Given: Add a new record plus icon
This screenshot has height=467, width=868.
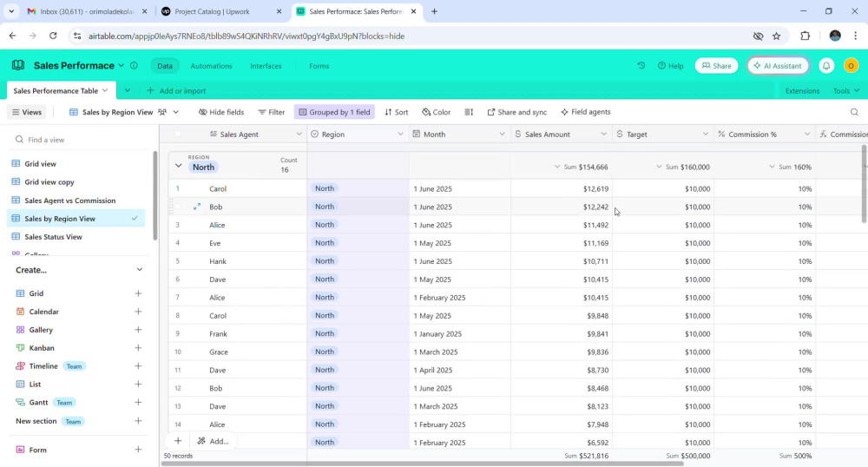Looking at the screenshot, I should point(178,441).
